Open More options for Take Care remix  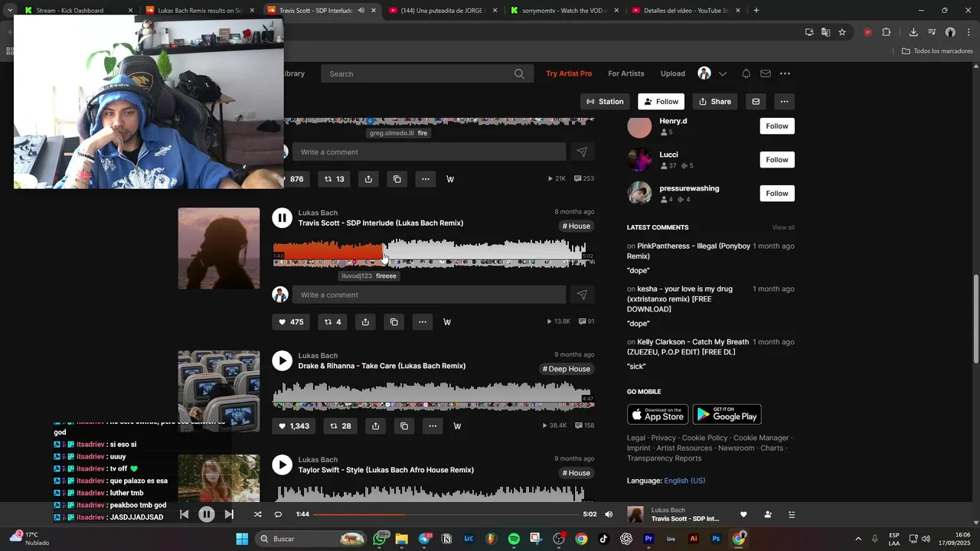(x=433, y=426)
